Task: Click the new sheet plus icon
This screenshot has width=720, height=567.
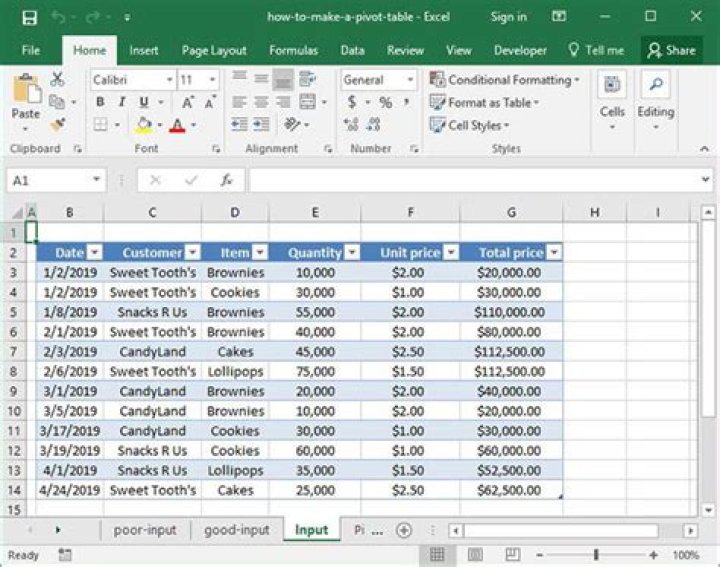Action: point(404,530)
